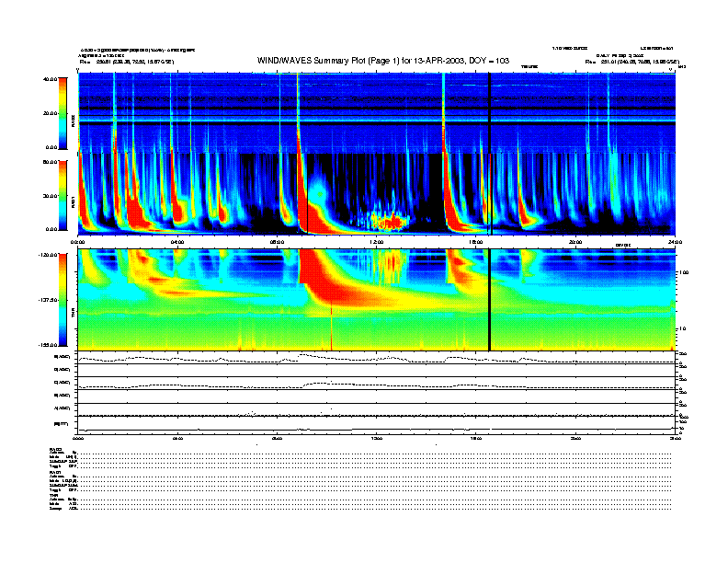Click the 40.00 label on RAD2 scale
The image size is (728, 563).
click(51, 79)
